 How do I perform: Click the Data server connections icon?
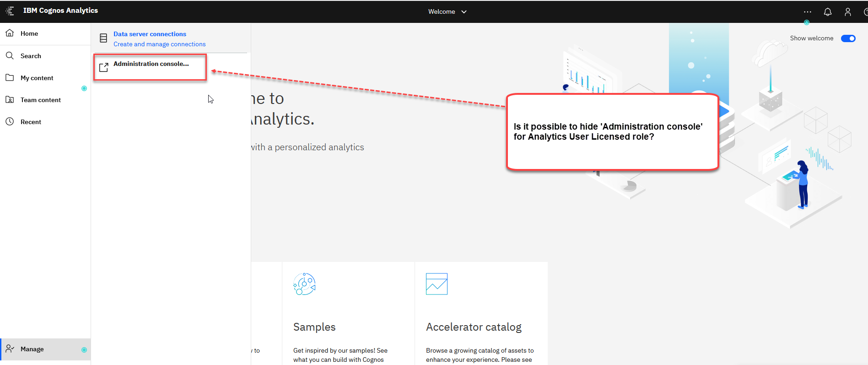103,38
